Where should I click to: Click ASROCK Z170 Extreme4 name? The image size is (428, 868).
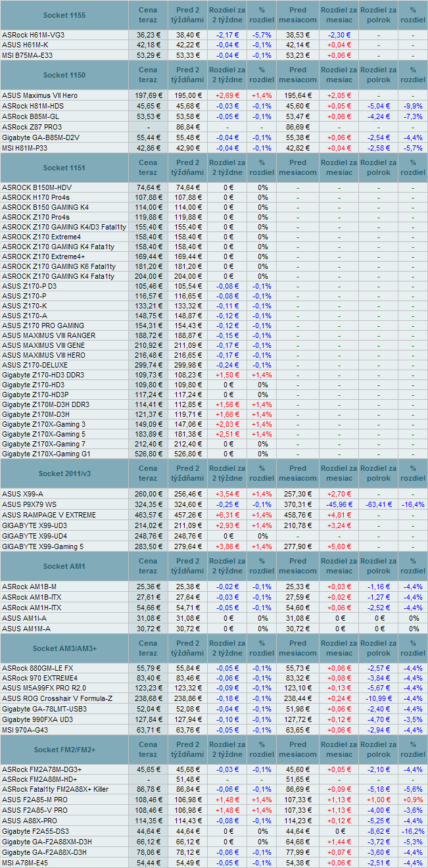pos(41,237)
